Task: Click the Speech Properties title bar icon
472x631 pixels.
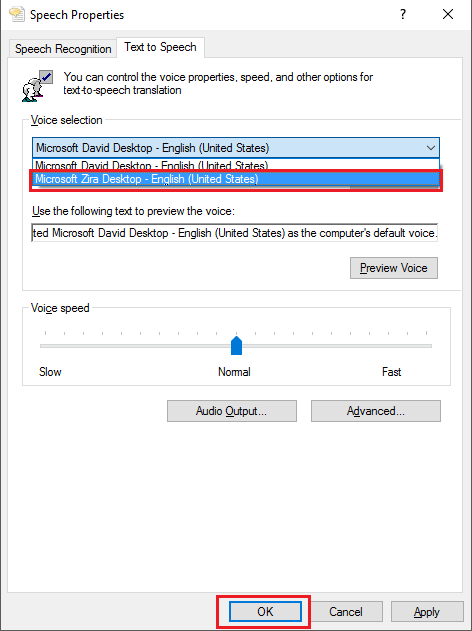Action: pos(16,14)
